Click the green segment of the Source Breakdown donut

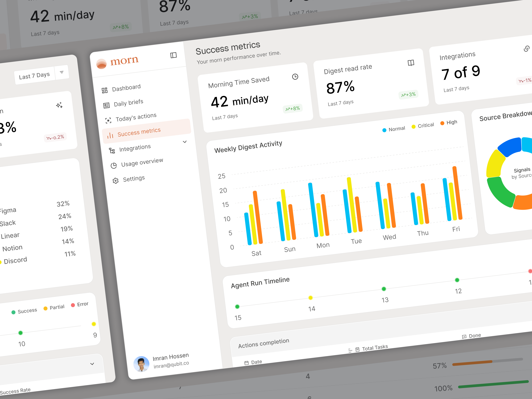point(500,192)
